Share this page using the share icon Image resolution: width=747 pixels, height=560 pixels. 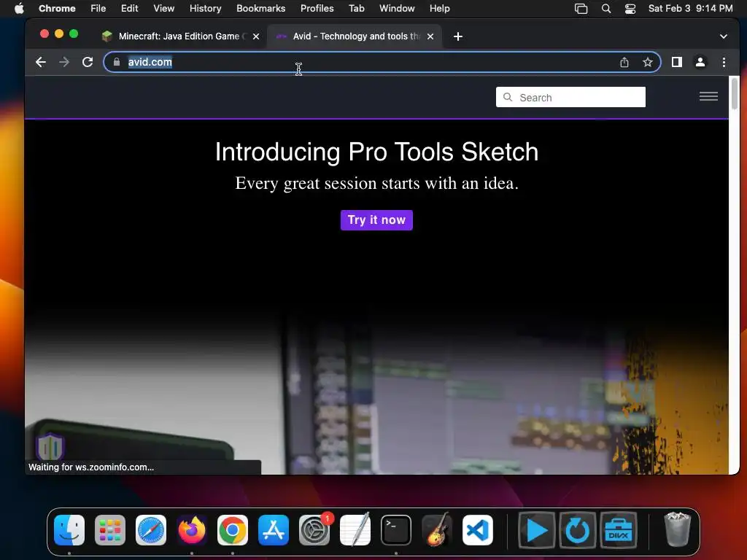(x=624, y=62)
